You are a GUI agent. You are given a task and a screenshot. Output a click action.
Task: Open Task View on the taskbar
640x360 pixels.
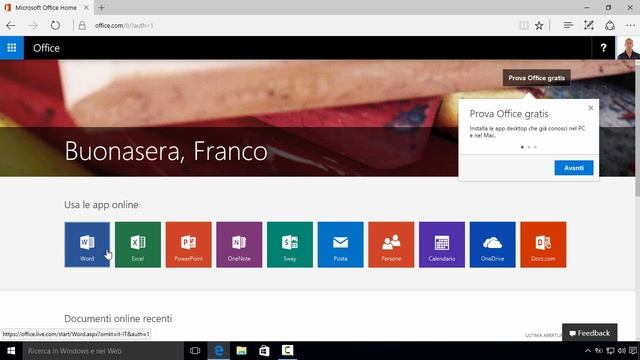pyautogui.click(x=195, y=351)
